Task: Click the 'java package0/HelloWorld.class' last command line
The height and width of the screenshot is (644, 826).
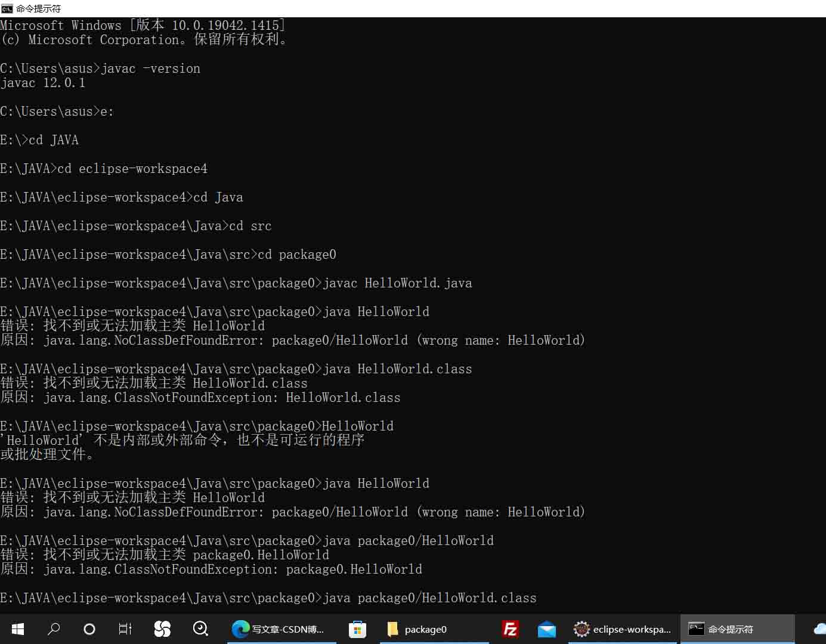Action: point(268,598)
